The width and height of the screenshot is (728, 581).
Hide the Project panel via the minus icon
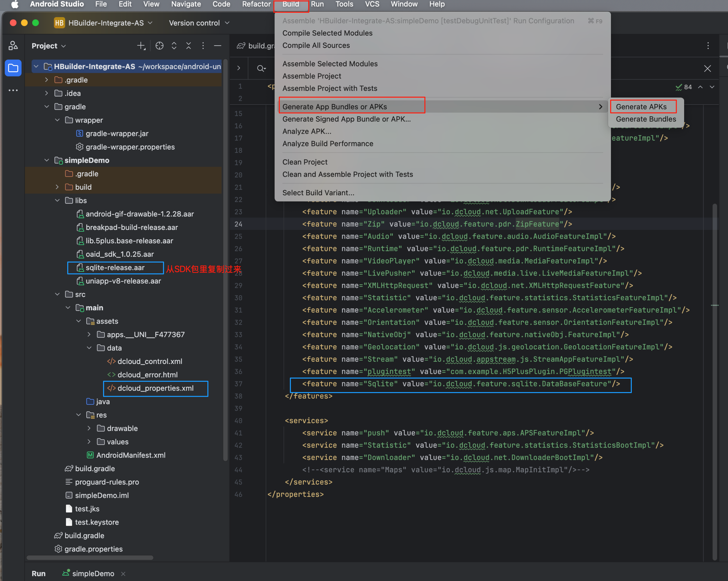(x=217, y=46)
